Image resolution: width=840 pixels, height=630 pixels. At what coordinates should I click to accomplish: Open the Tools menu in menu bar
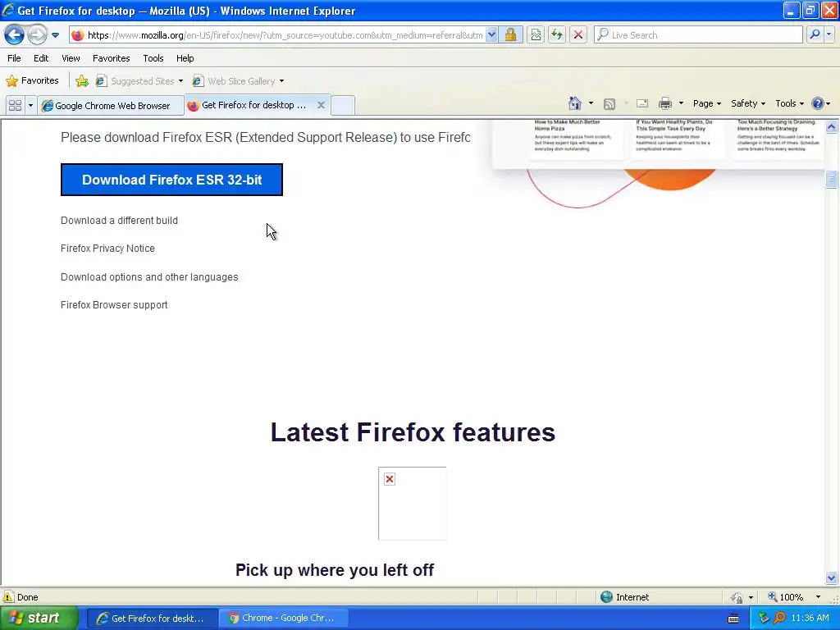coord(153,58)
